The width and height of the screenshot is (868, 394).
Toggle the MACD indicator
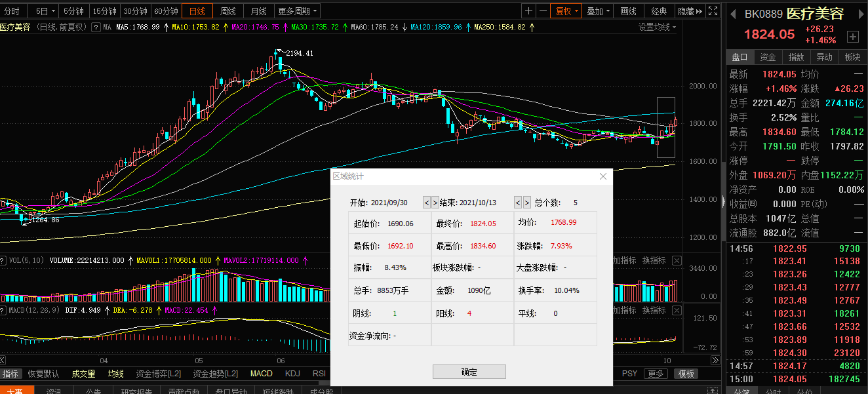point(261,374)
